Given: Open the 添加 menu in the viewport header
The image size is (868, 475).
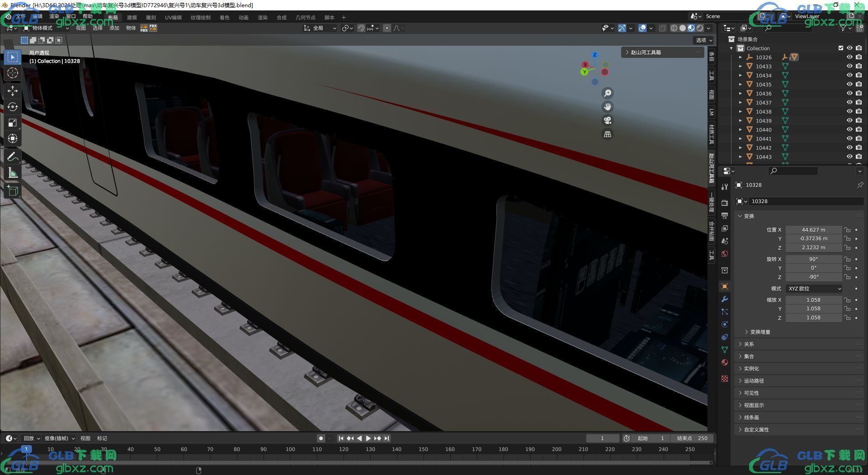Looking at the screenshot, I should coord(114,28).
